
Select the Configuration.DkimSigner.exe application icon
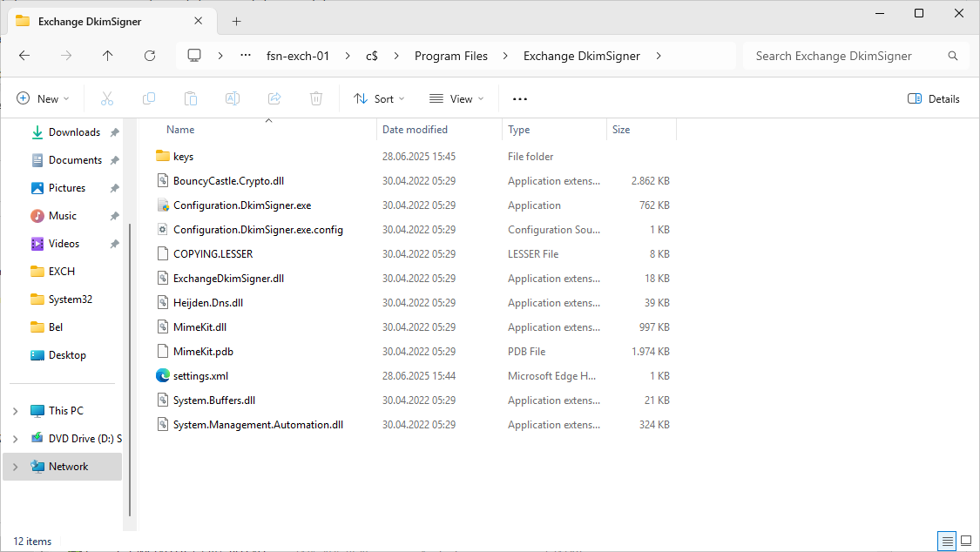(163, 205)
